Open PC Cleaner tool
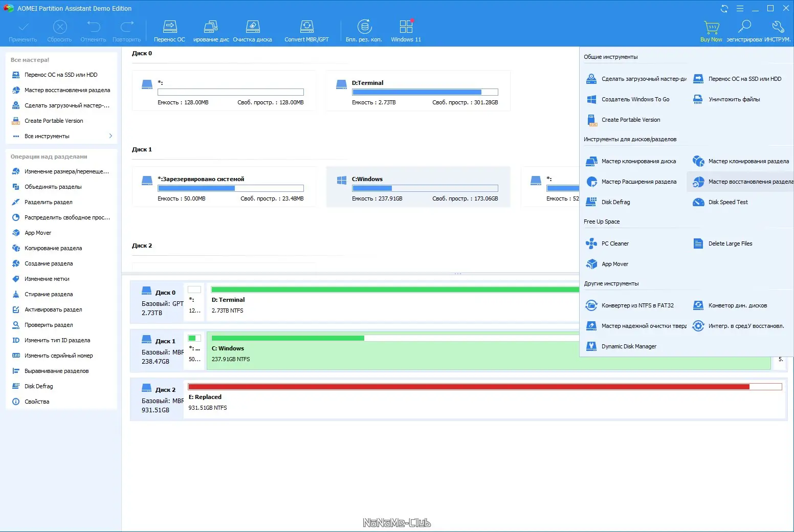 click(x=607, y=243)
